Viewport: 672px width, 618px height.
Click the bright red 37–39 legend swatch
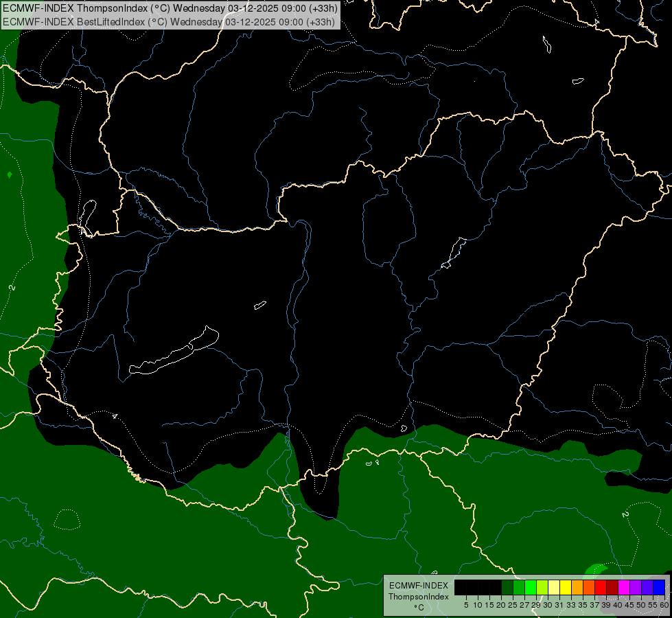pyautogui.click(x=601, y=587)
